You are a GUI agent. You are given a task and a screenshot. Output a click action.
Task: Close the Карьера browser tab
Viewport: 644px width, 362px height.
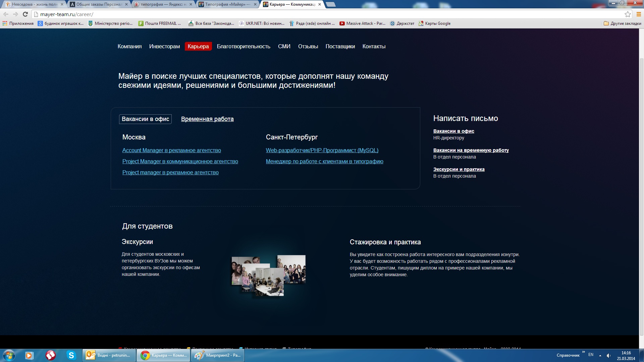(320, 4)
